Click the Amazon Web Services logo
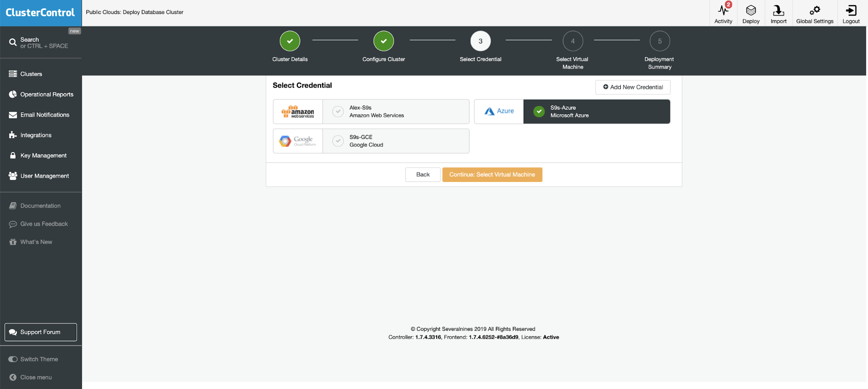The width and height of the screenshot is (868, 389). 298,112
